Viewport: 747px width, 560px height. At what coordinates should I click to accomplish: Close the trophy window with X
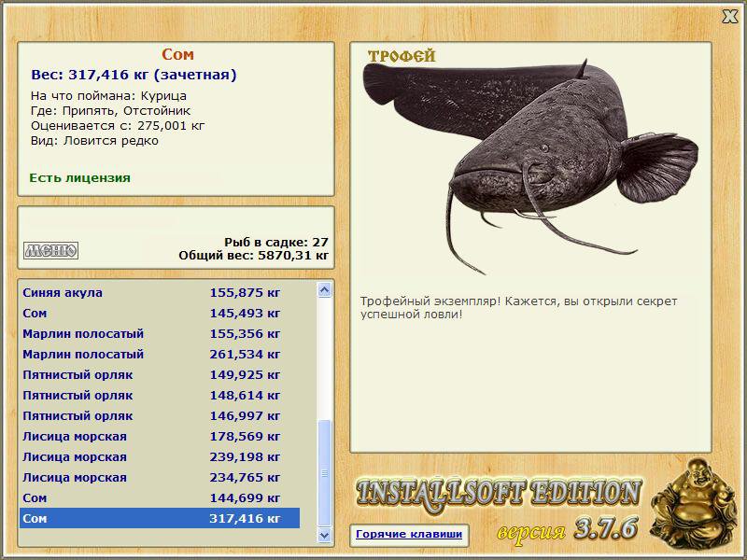point(729,17)
